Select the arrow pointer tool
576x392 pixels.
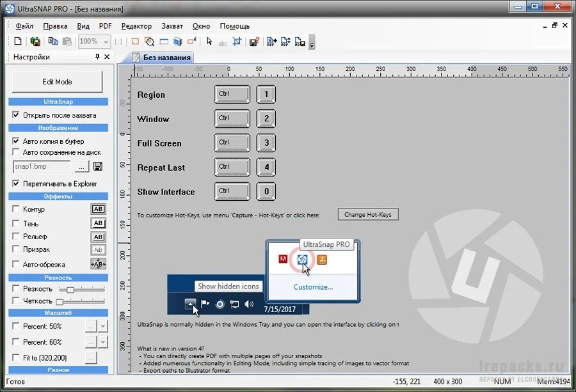209,41
